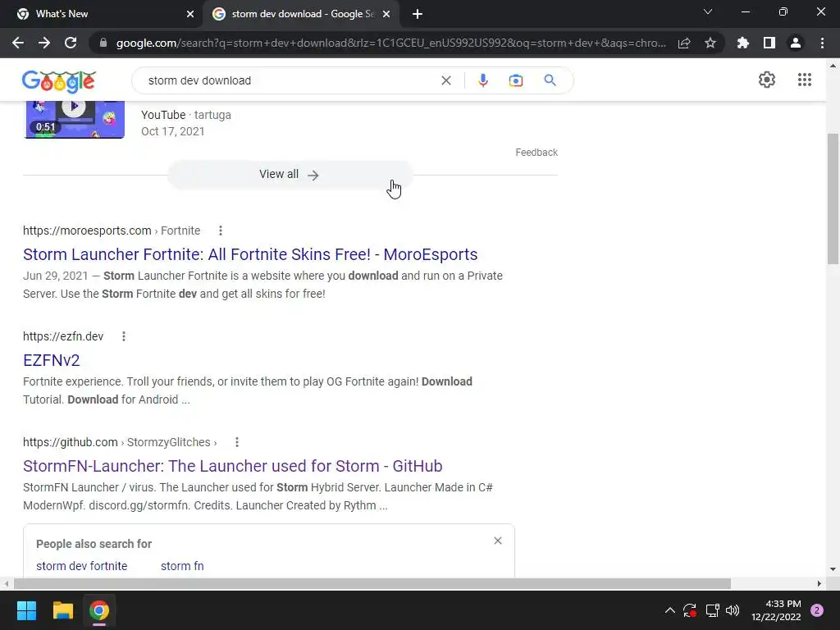
Task: Open the volume control in tray
Action: coord(733,610)
